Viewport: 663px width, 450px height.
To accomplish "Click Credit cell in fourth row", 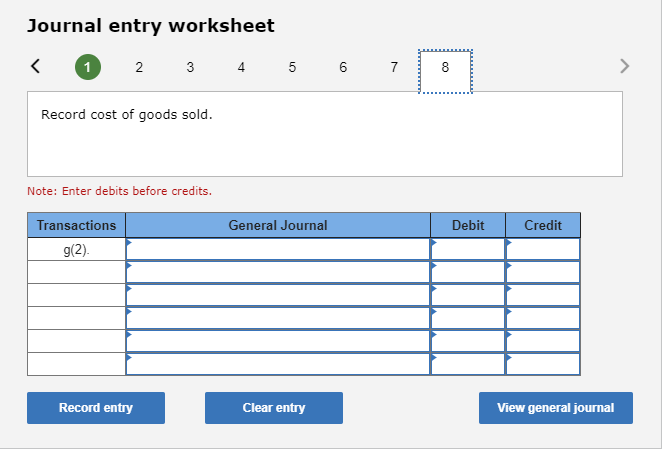I will [543, 318].
